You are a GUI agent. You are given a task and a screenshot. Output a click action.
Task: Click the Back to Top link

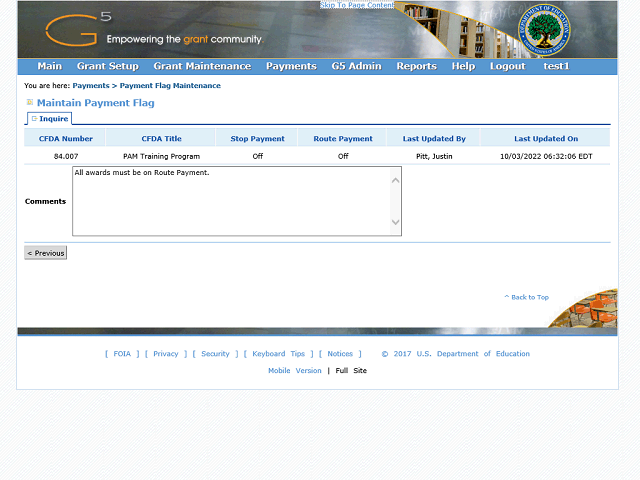coord(527,297)
